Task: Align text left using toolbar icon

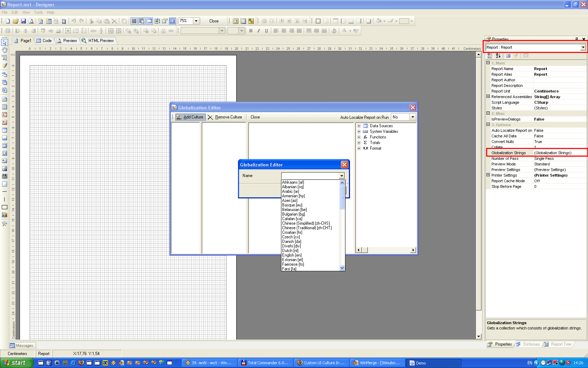Action: 276,31
